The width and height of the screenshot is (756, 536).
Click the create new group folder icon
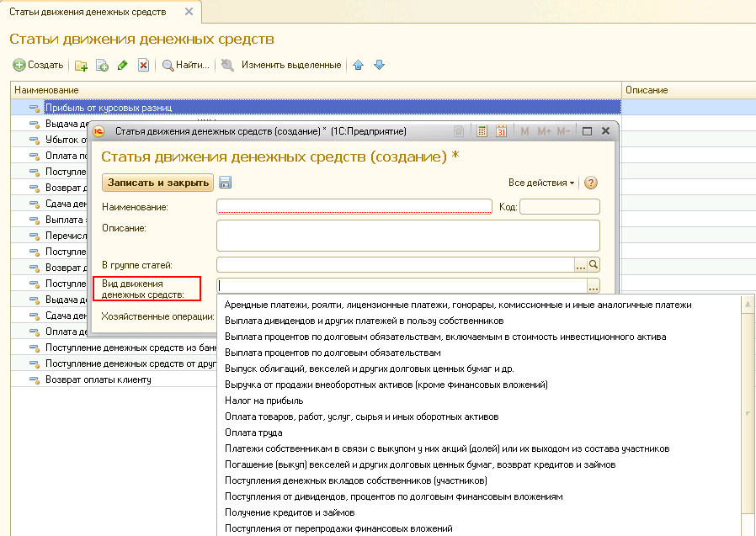81,65
